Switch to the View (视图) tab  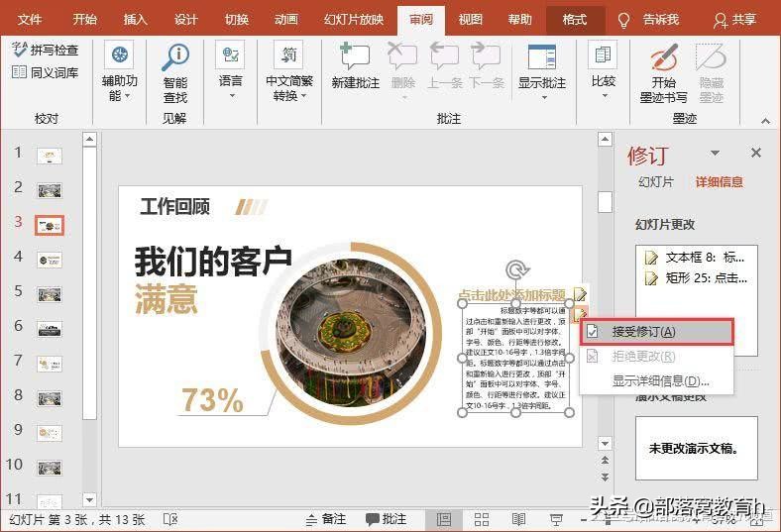470,20
